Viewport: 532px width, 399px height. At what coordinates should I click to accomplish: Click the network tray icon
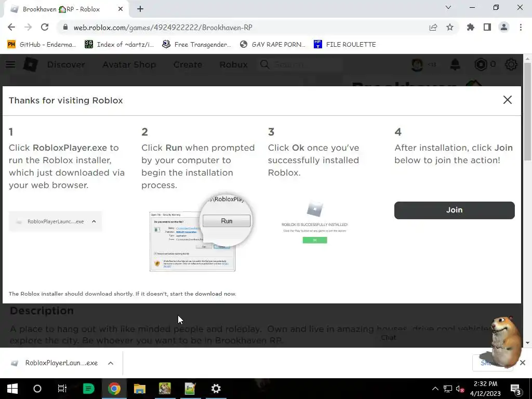tap(448, 389)
